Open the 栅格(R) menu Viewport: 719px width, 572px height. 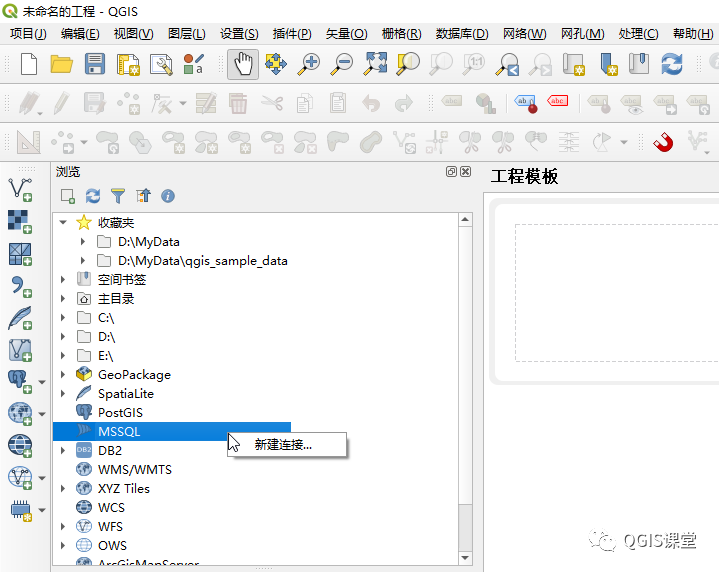[401, 33]
